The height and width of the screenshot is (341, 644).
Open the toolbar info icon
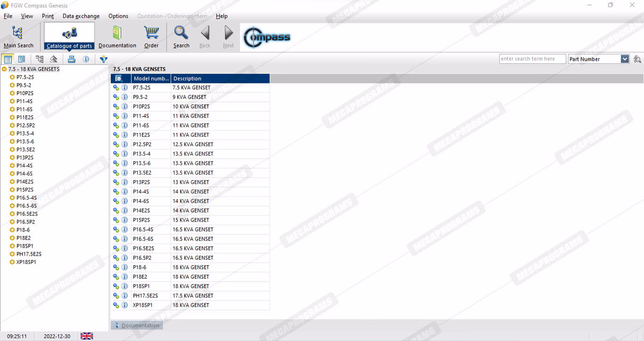(86, 59)
